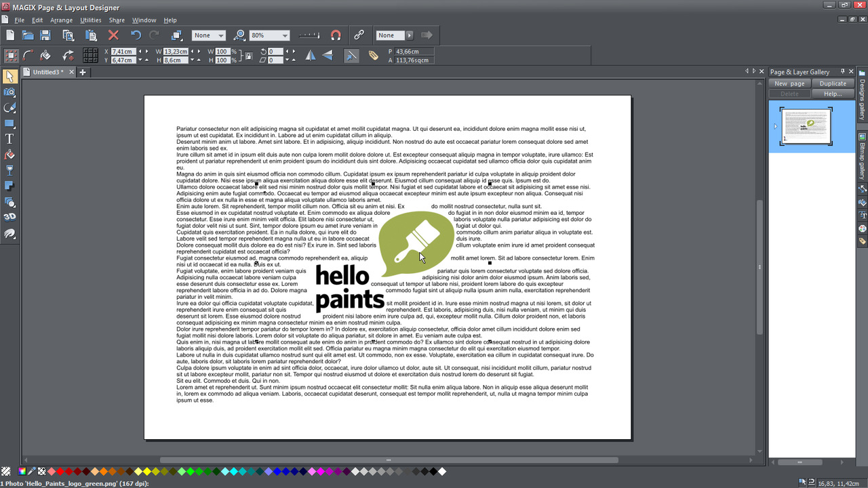The image size is (868, 488).
Task: Open the Bitmap gallery side tab
Action: [863, 157]
